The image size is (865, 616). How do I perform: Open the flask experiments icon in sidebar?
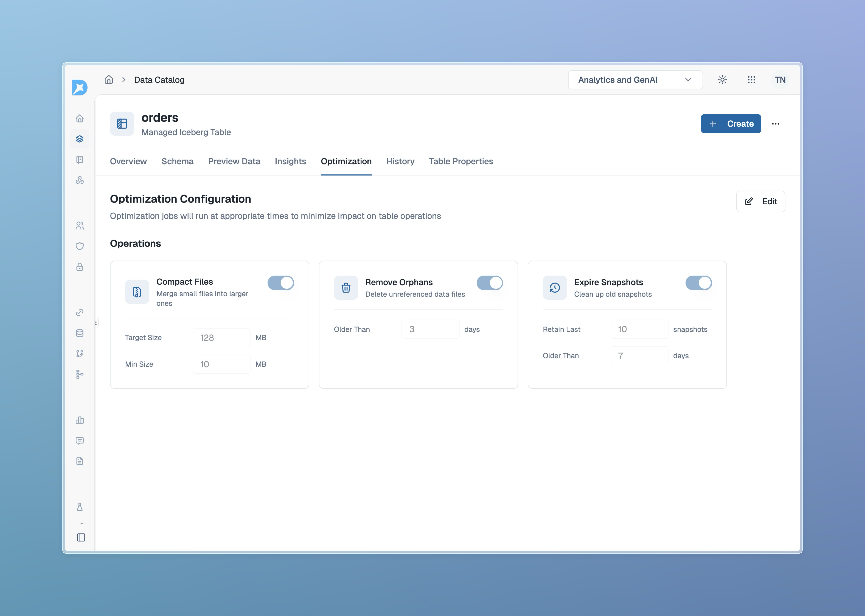coord(80,507)
